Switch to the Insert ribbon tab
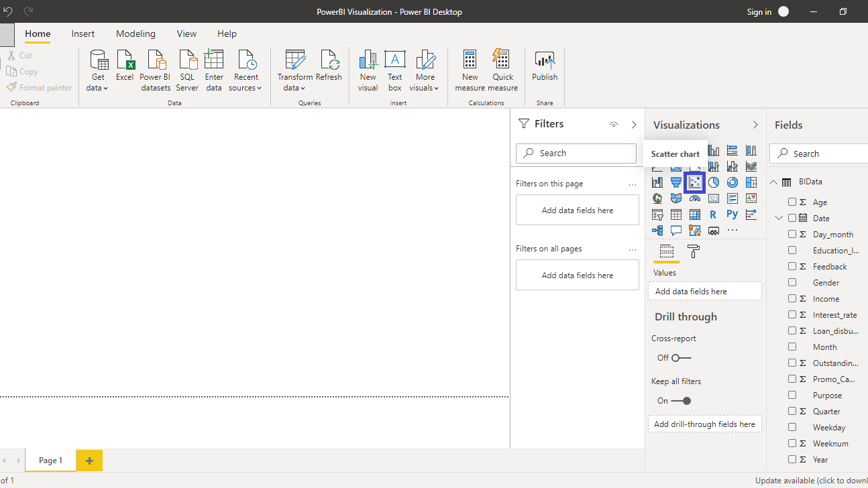Image resolution: width=868 pixels, height=488 pixels. pyautogui.click(x=83, y=34)
